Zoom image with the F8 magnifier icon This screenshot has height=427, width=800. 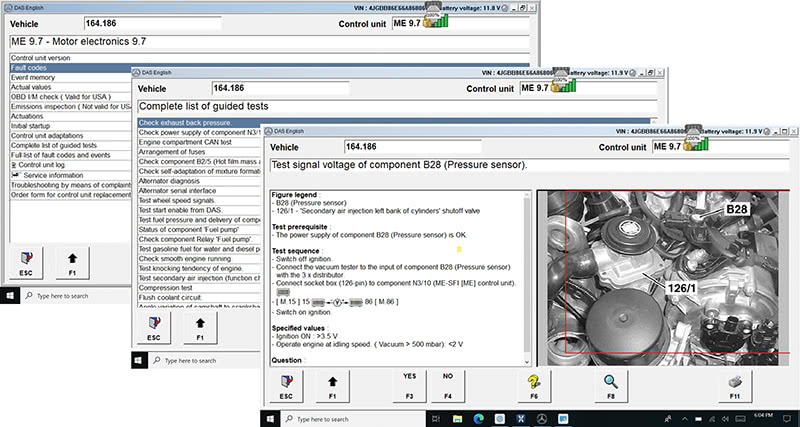click(611, 386)
